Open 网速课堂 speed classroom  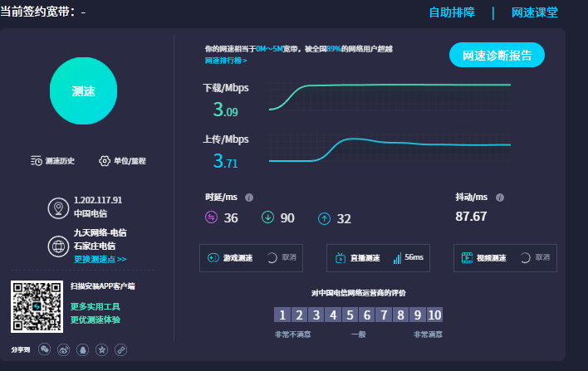[x=534, y=12]
